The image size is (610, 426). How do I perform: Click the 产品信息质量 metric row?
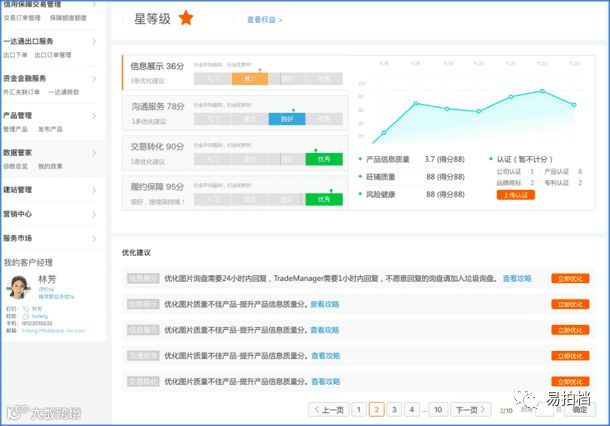coord(412,159)
